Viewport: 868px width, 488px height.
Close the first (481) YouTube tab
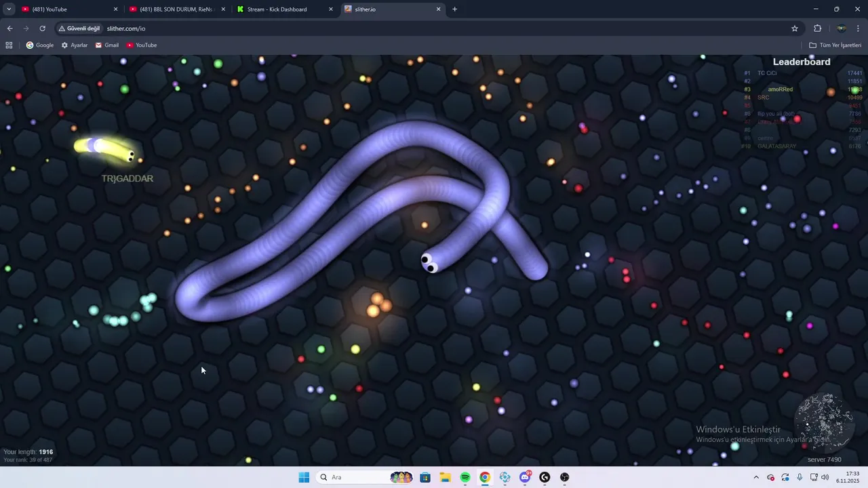pyautogui.click(x=115, y=9)
